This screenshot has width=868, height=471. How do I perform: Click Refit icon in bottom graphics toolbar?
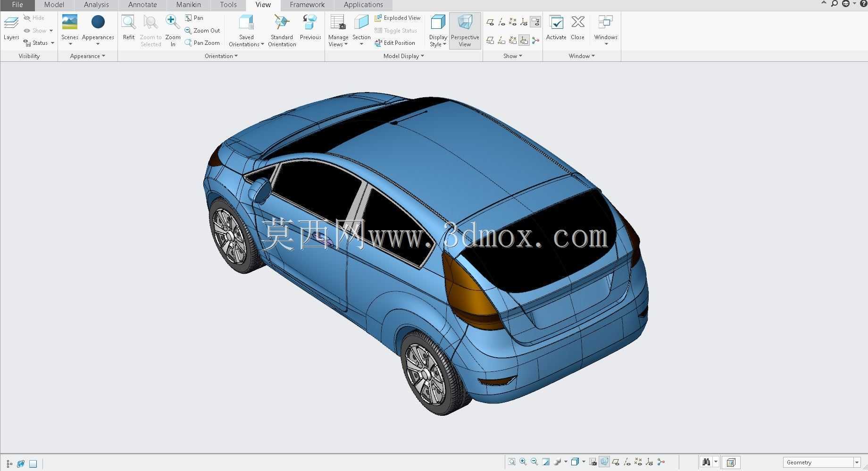(512, 462)
